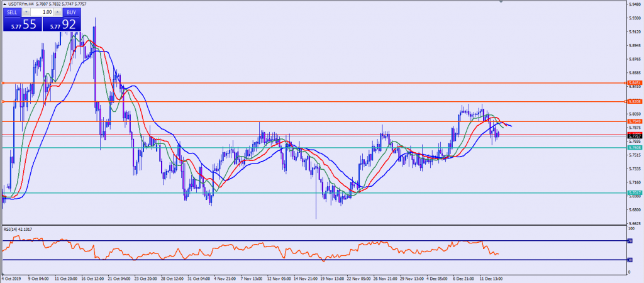Click the BUY button
This screenshot has width=644, height=283.
pos(72,12)
